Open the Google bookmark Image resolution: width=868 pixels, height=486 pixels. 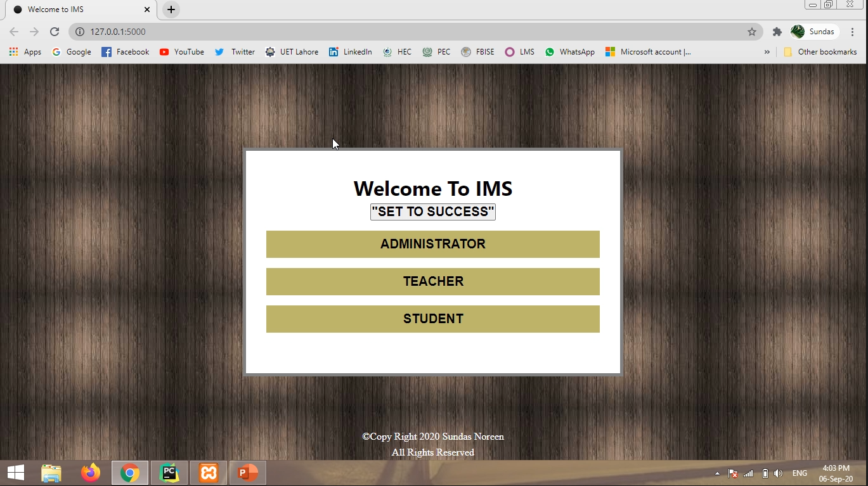72,52
